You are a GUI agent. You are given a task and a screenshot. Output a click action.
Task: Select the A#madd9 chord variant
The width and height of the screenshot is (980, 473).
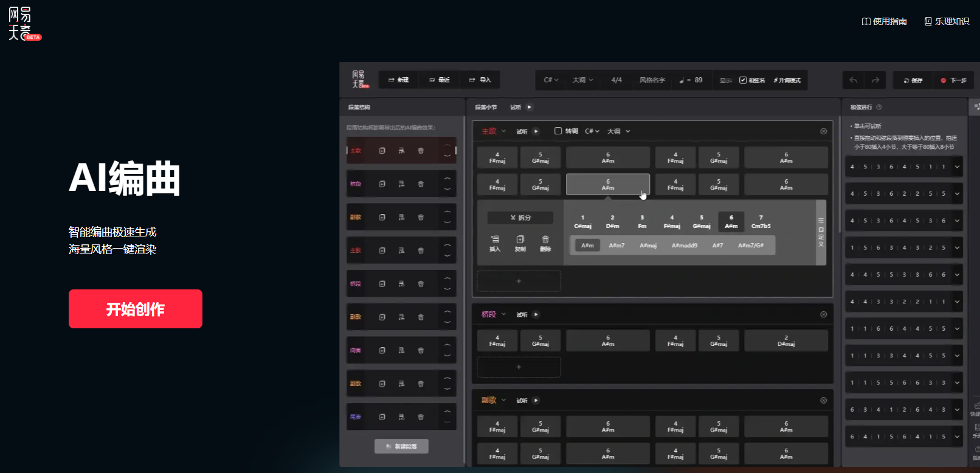point(684,245)
